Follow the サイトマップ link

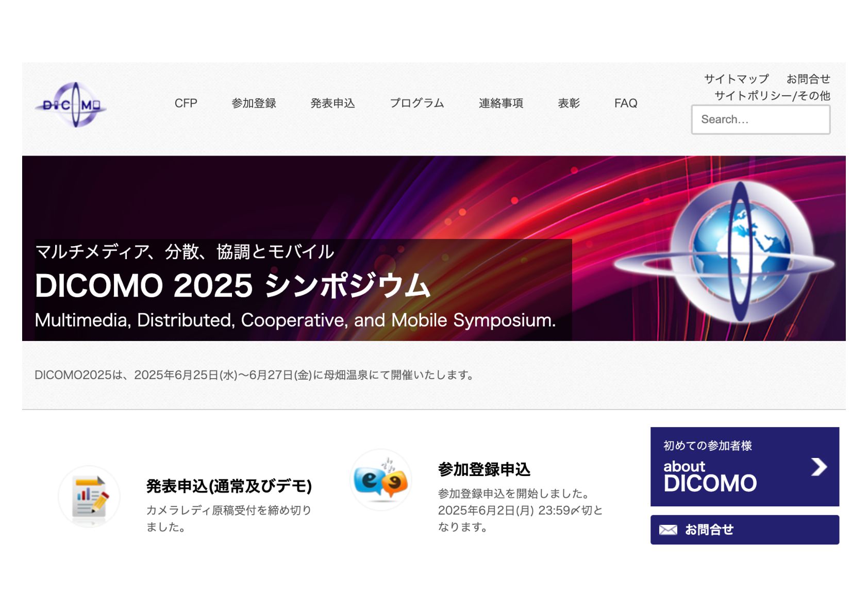(x=736, y=79)
